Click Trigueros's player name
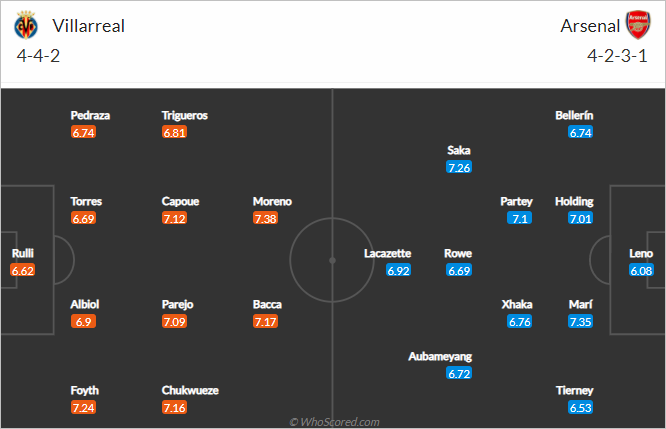Viewport: 666px width, 429px height. (184, 116)
